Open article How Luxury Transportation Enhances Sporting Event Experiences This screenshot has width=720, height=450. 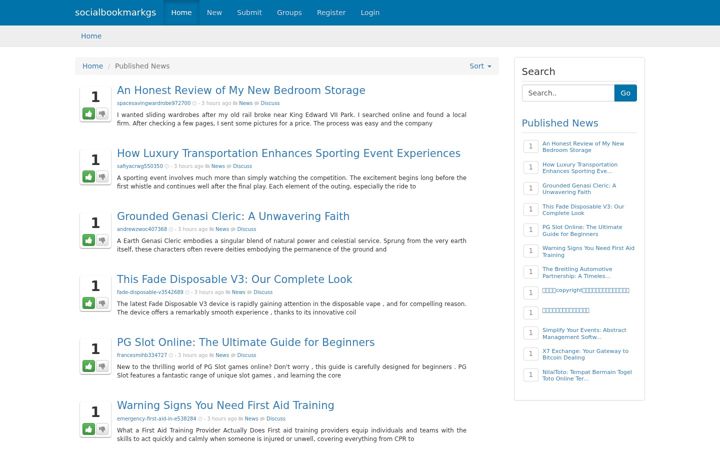click(x=288, y=153)
